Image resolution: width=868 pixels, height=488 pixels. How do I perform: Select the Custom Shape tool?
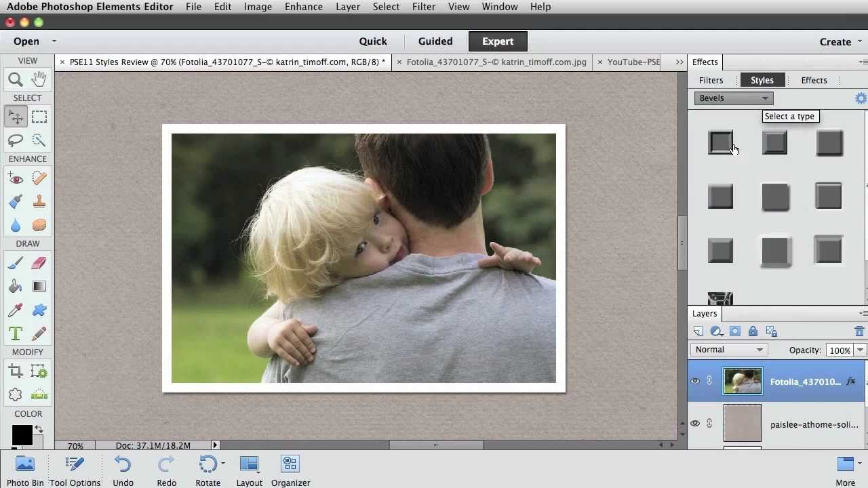[39, 310]
